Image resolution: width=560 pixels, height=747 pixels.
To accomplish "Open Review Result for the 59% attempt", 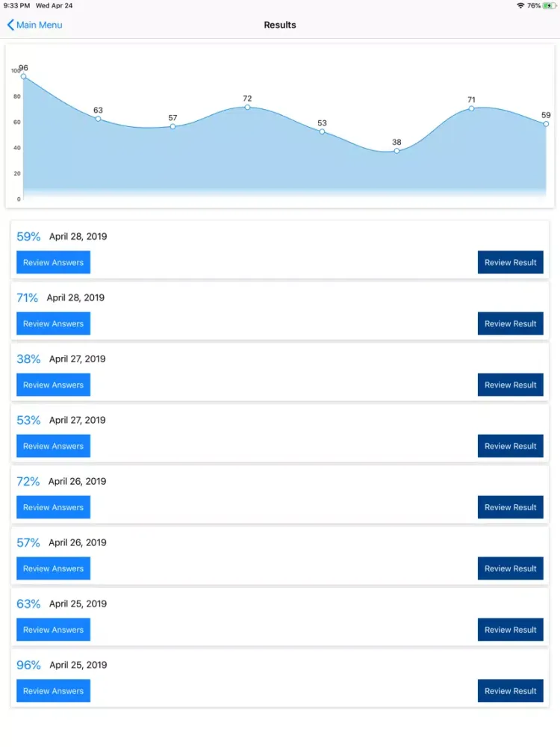I will [510, 262].
